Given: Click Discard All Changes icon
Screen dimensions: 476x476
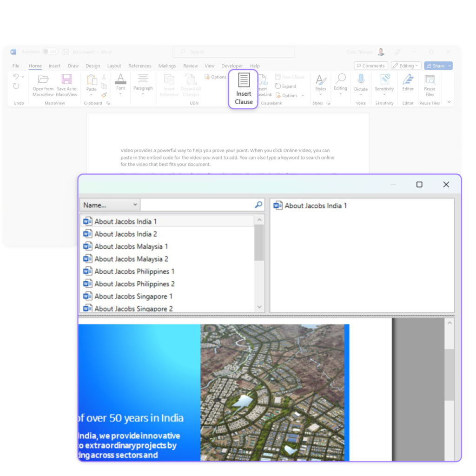Looking at the screenshot, I should (191, 79).
